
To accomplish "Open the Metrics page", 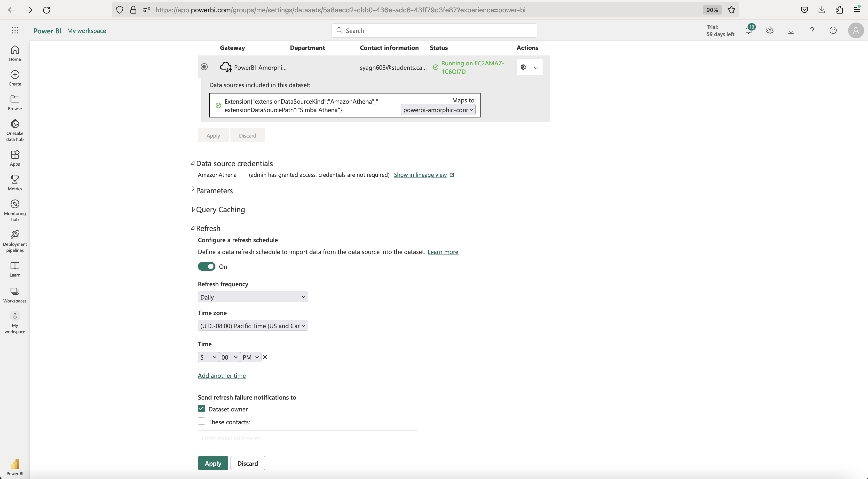I will click(15, 183).
